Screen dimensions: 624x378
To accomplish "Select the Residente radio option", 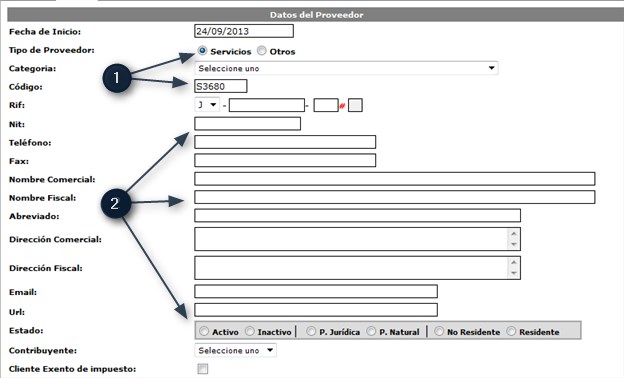I will click(511, 331).
